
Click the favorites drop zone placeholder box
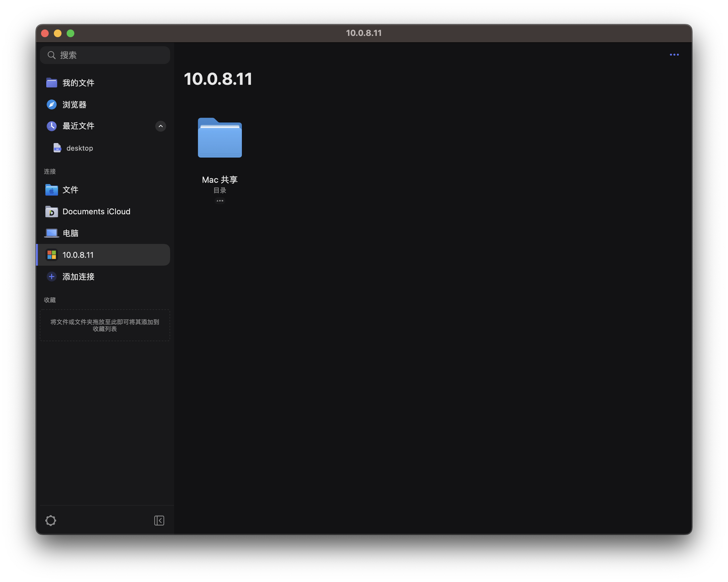pos(105,325)
